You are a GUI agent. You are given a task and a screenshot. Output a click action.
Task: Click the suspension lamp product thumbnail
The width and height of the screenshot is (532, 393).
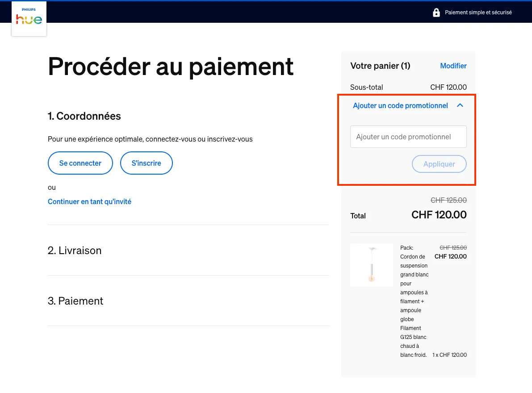[371, 264]
